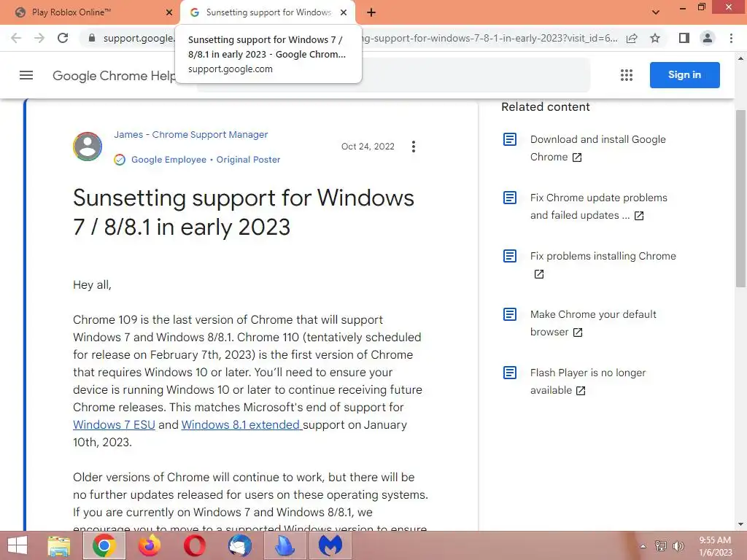Open Download and install Google Chrome article
Image resolution: width=747 pixels, height=560 pixels.
pos(598,148)
